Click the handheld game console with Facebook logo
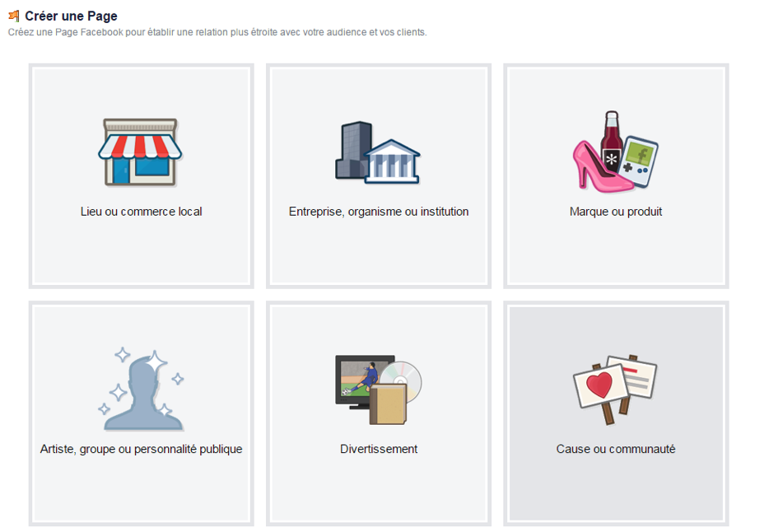The image size is (778, 532). pos(638,161)
